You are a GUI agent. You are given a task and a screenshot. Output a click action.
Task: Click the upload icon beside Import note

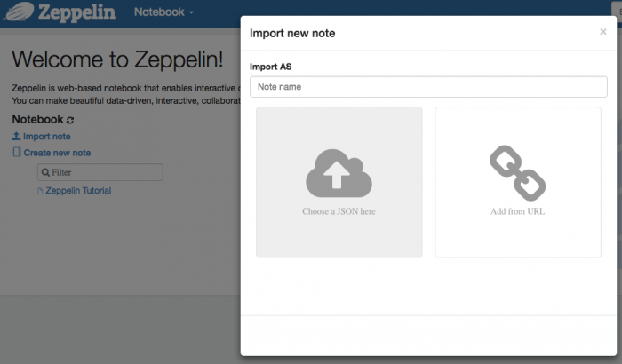[16, 136]
